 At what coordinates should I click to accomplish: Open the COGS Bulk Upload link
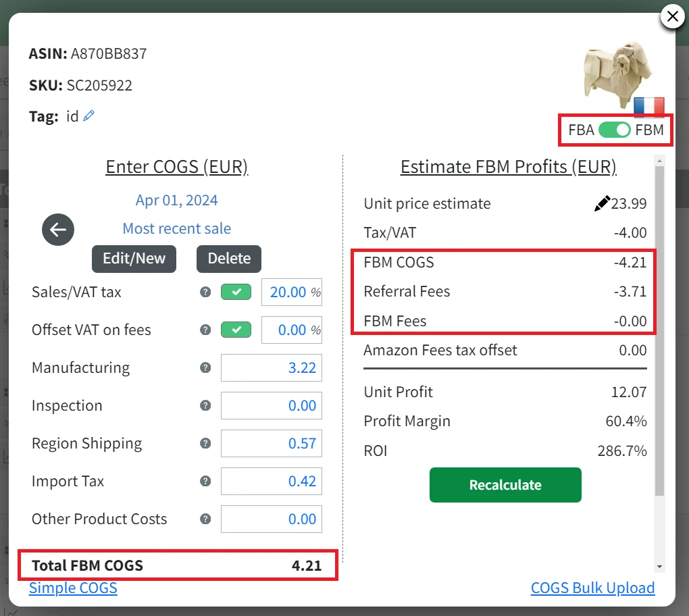[593, 588]
